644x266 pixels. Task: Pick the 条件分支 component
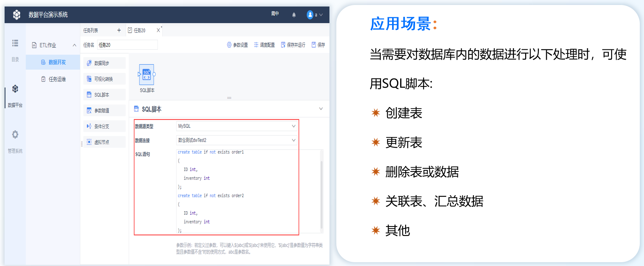[x=104, y=126]
